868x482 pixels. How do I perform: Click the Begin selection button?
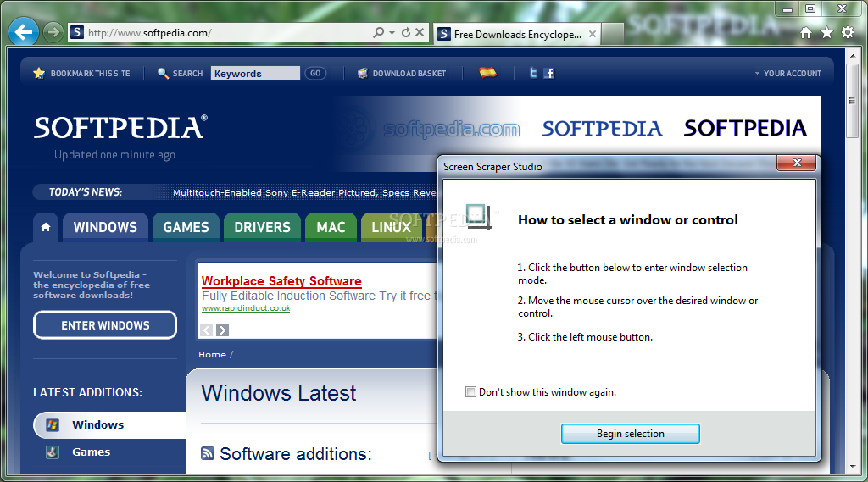click(x=630, y=434)
